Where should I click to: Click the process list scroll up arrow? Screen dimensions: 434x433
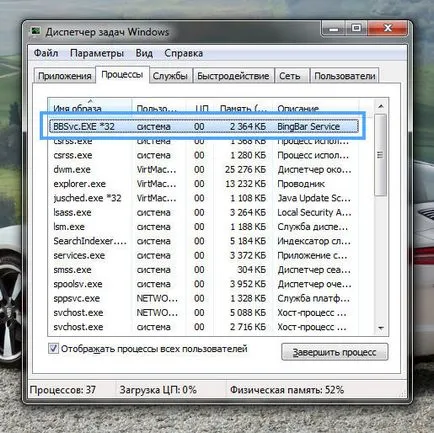[381, 106]
